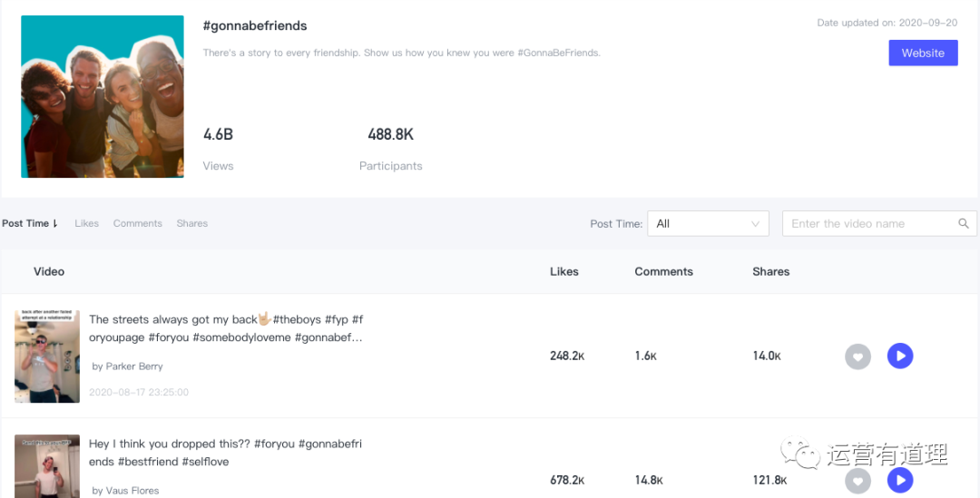Open the #gonnabefriends hashtag cover image
The height and width of the screenshot is (498, 980).
[103, 97]
